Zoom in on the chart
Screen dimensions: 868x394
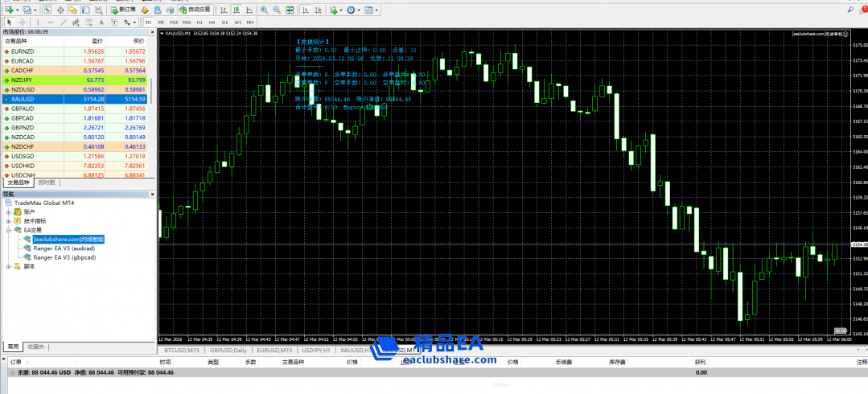click(264, 10)
